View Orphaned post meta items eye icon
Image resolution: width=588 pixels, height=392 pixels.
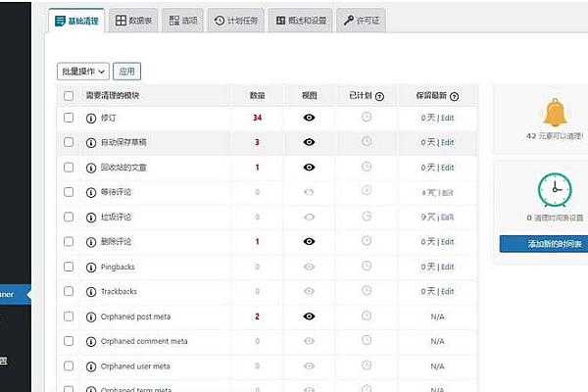click(x=309, y=317)
